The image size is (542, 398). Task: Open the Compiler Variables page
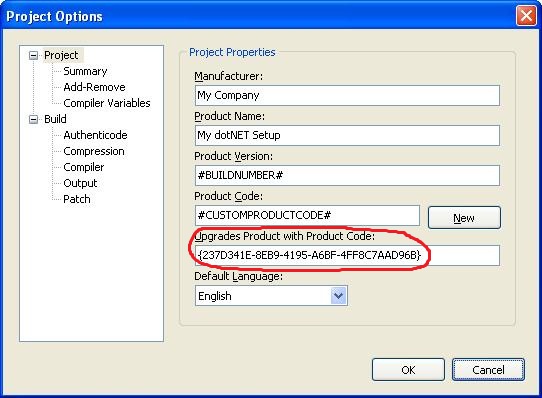[x=107, y=103]
